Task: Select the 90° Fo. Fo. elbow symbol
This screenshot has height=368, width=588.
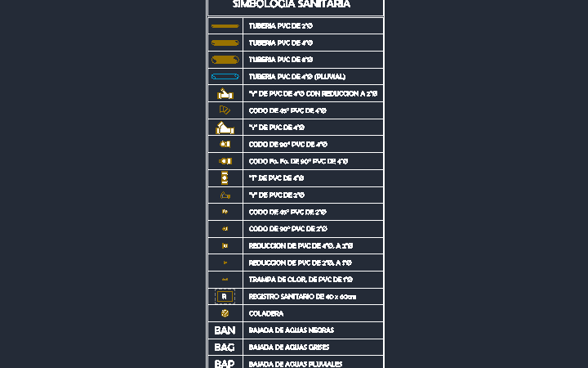Action: coord(225,161)
